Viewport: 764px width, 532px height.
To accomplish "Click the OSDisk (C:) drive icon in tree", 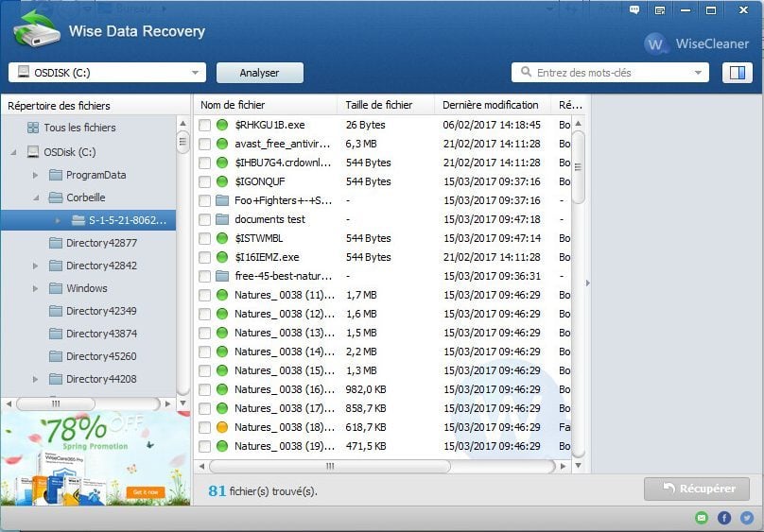I will point(33,152).
